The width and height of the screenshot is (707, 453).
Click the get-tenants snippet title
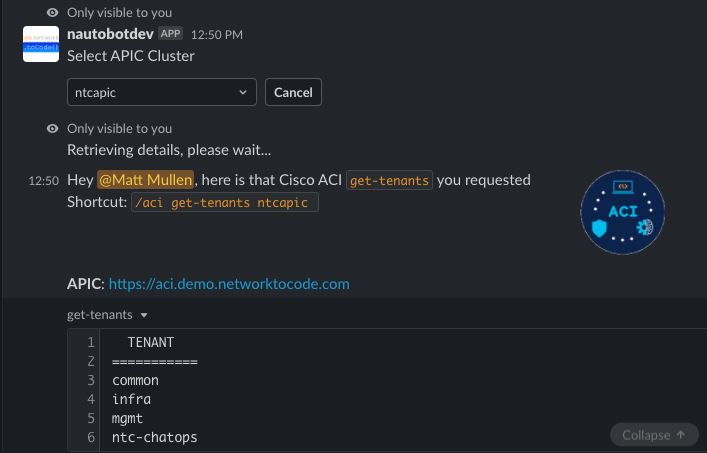tap(100, 315)
